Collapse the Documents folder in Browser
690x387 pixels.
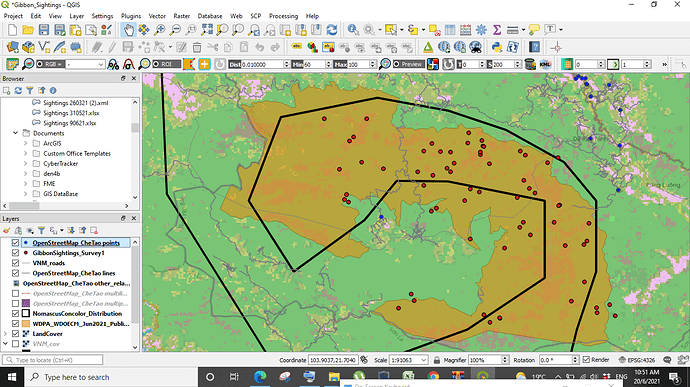(15, 133)
